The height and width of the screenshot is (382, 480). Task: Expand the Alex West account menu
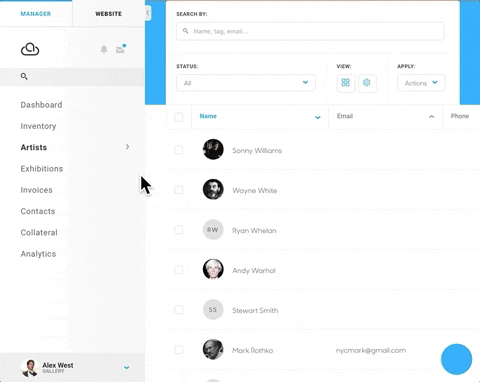(x=127, y=367)
